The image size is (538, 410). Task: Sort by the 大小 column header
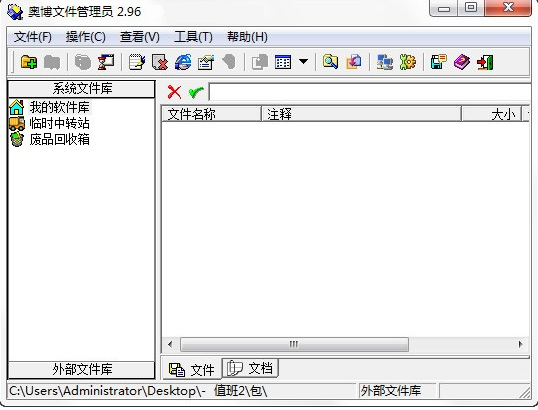point(491,114)
